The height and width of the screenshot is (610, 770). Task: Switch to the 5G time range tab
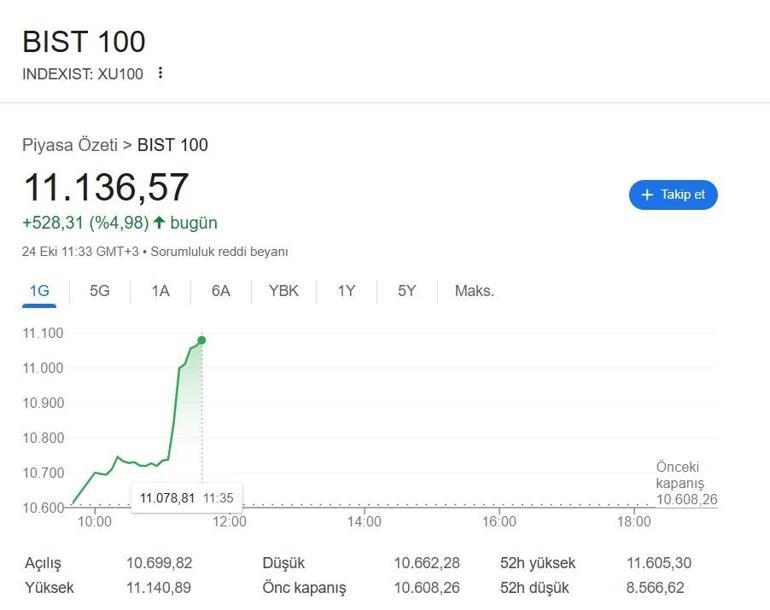point(100,291)
